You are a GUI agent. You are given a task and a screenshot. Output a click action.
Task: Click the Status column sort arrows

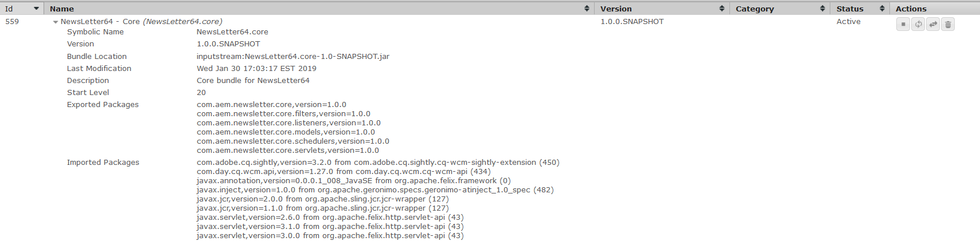[882, 9]
